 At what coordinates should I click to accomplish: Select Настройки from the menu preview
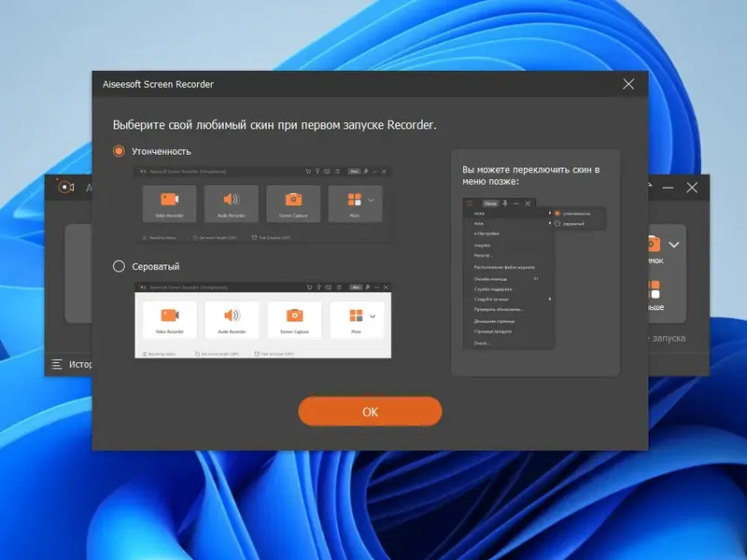[x=486, y=232]
